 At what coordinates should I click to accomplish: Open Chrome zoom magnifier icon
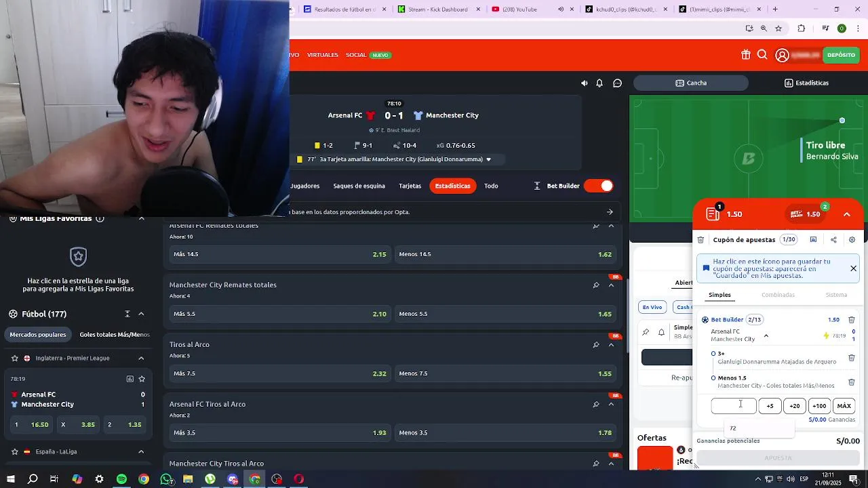(764, 28)
